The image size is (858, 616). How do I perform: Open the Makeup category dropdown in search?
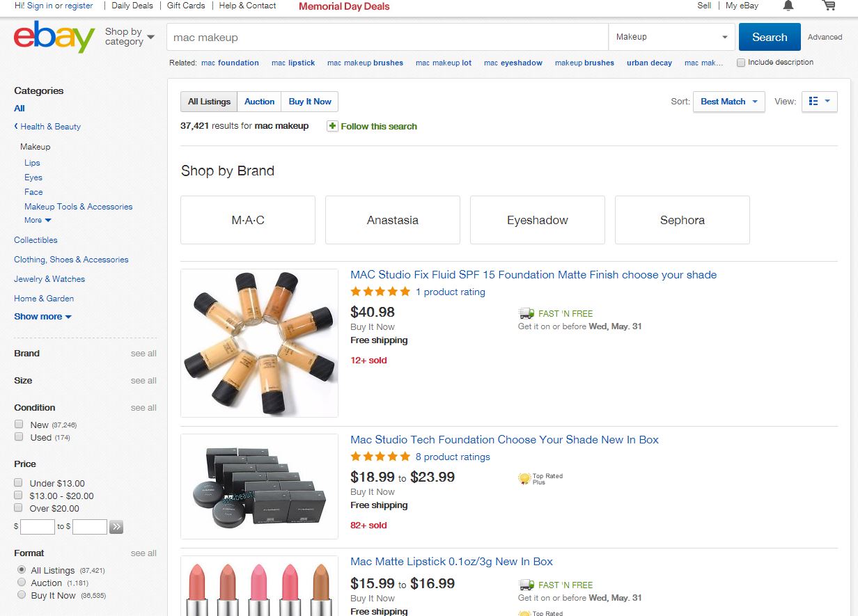pos(671,37)
